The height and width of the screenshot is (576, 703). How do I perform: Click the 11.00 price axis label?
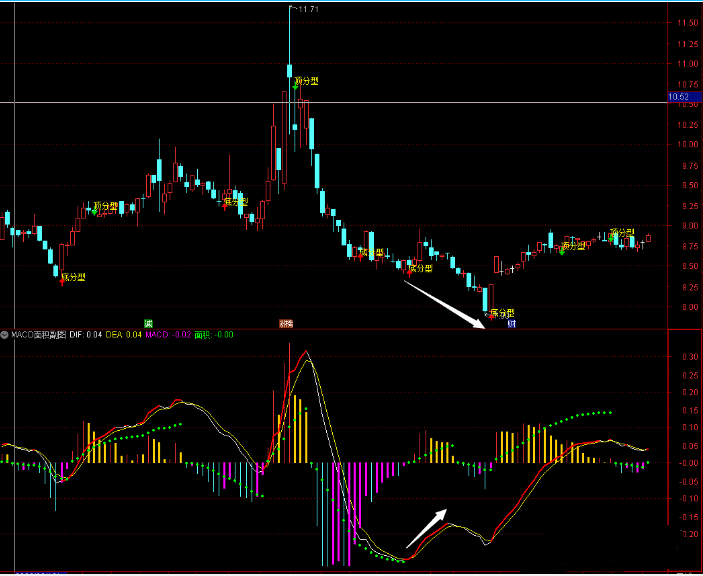(x=688, y=64)
